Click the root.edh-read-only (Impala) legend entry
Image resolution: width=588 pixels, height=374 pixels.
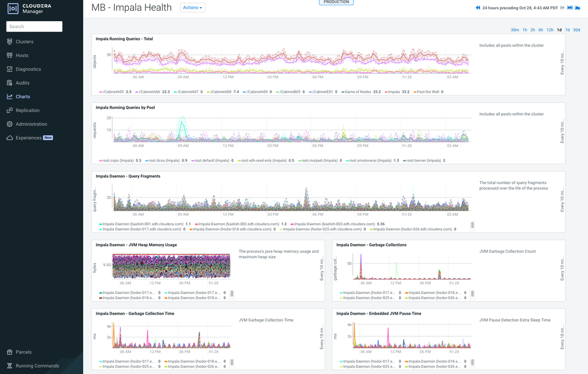266,161
